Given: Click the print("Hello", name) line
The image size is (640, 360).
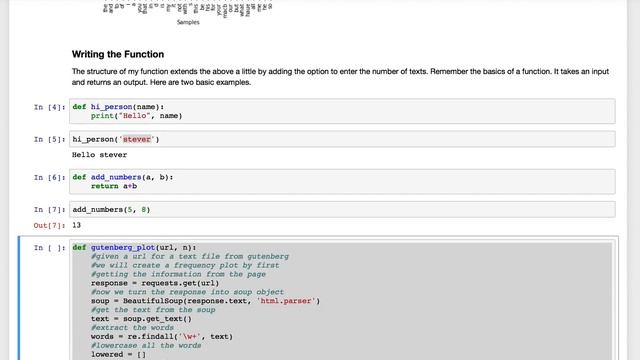Looking at the screenshot, I should (x=136, y=116).
